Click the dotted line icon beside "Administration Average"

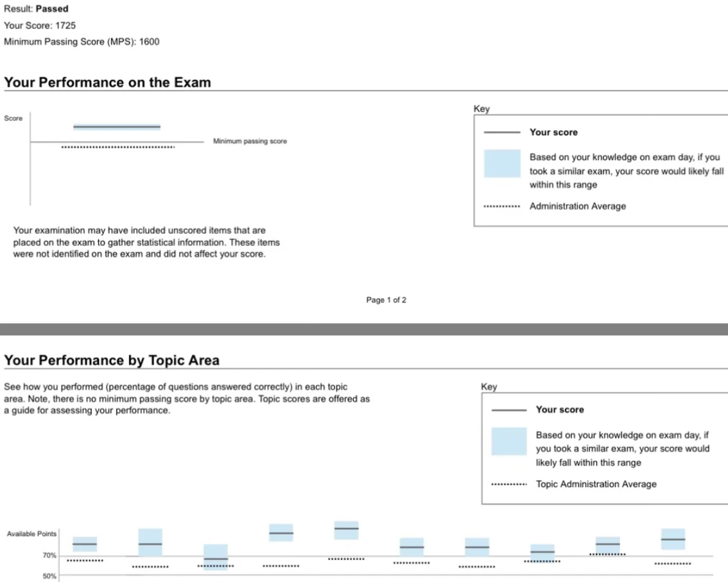(x=501, y=207)
